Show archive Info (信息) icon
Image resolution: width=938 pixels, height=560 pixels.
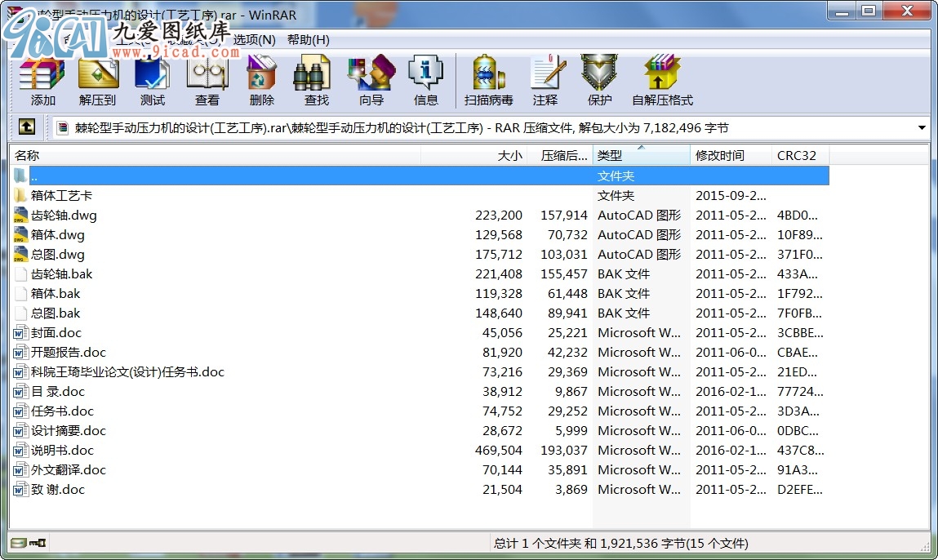click(x=426, y=81)
